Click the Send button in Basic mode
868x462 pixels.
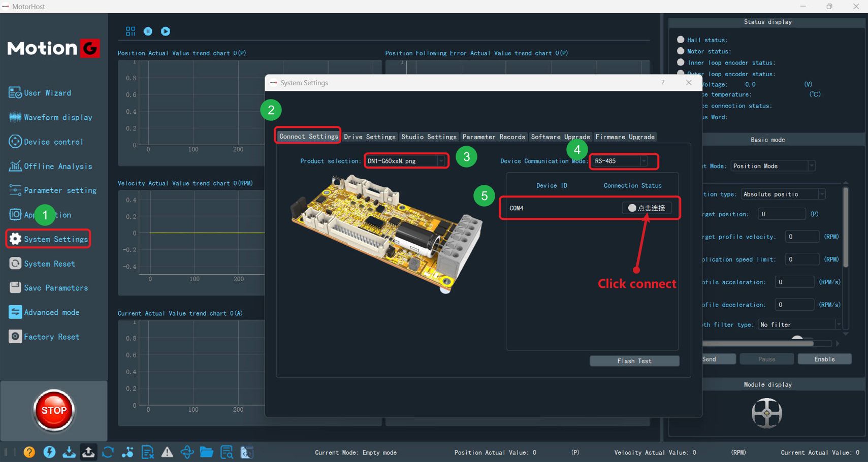pos(719,359)
